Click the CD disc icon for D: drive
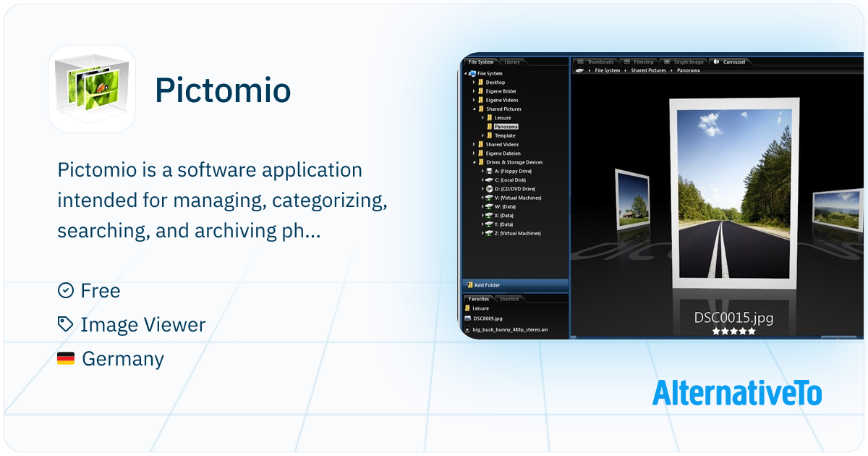Viewport: 868px width, 456px height. (x=490, y=189)
